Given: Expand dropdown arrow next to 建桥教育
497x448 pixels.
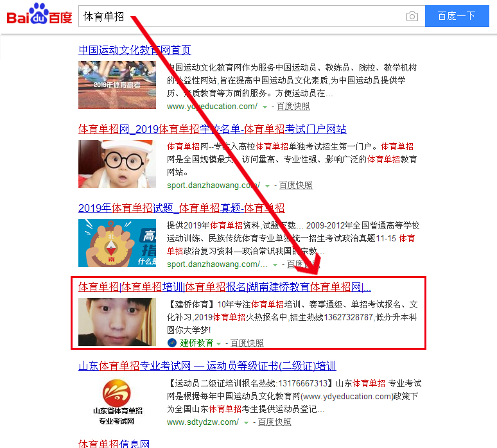Looking at the screenshot, I should coord(218,344).
